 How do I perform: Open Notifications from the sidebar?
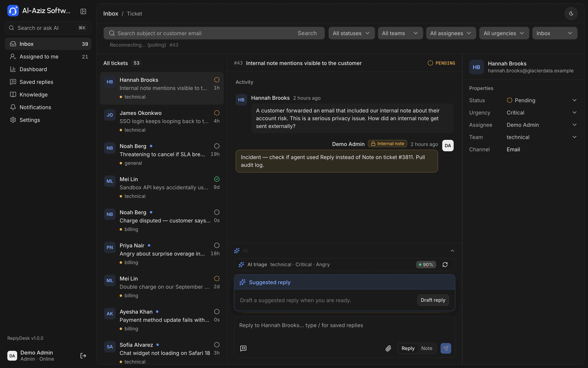coord(48,107)
